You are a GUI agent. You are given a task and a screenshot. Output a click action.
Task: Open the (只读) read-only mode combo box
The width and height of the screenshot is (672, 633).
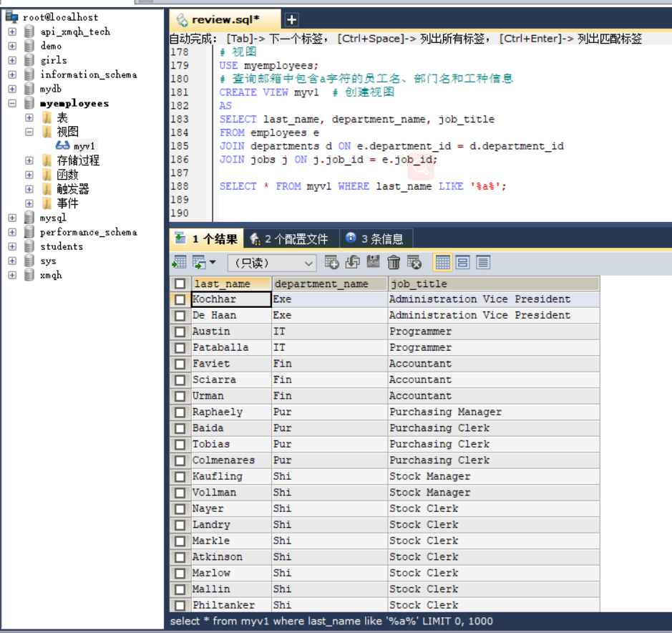coord(272,263)
